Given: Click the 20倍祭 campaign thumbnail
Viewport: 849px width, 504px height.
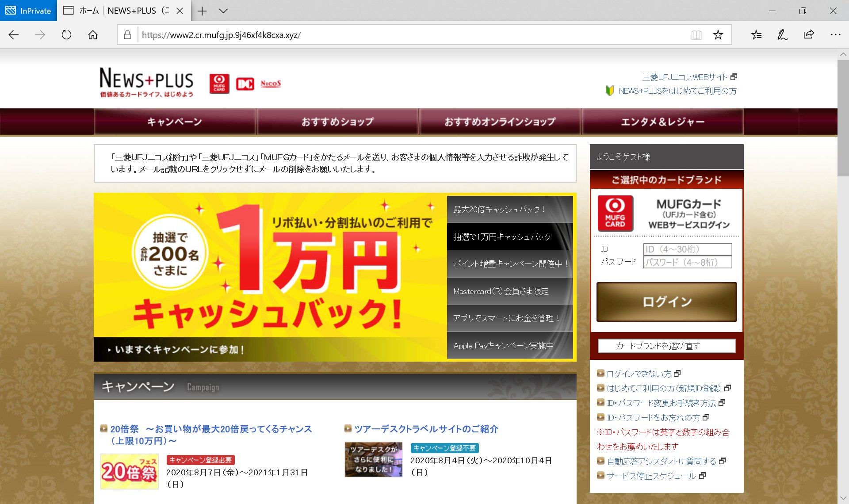Looking at the screenshot, I should 130,472.
